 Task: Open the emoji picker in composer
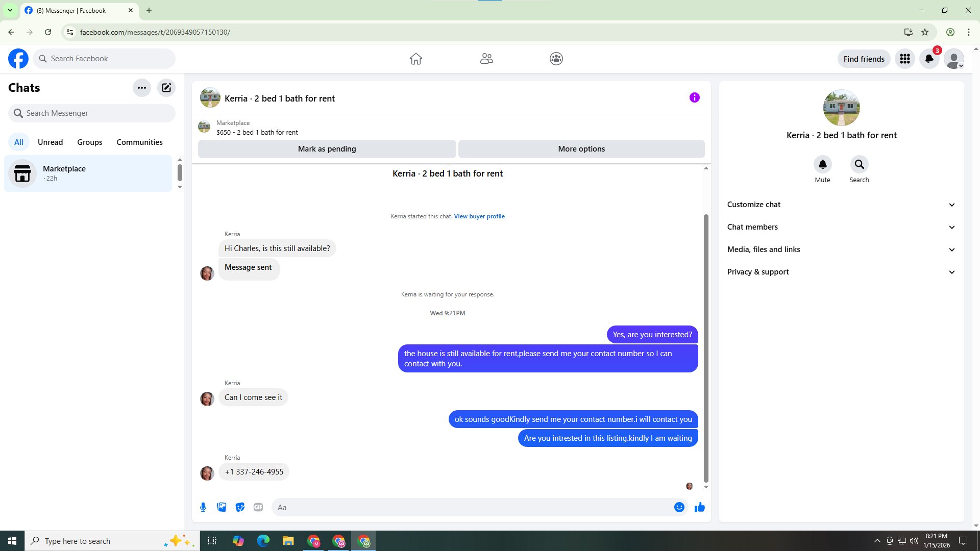coord(679,507)
